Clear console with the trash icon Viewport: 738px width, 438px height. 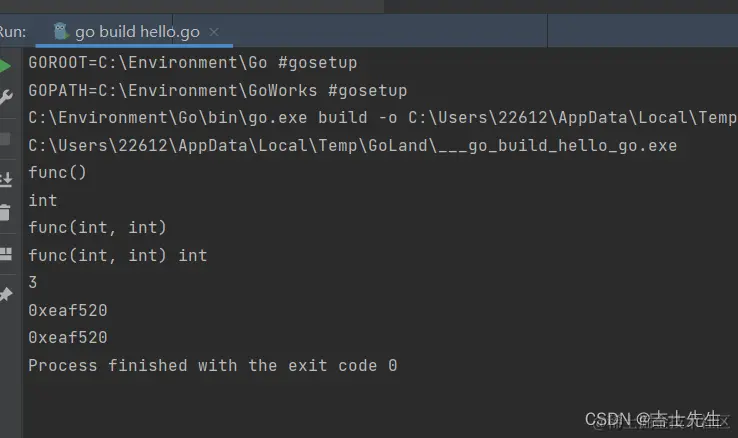5,212
